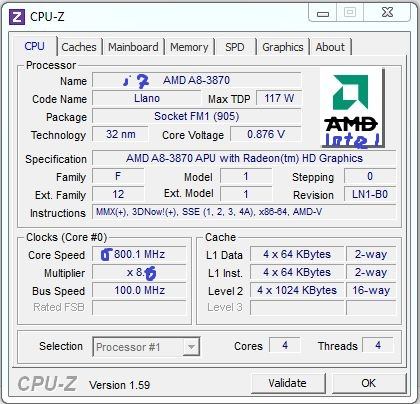The width and height of the screenshot is (420, 404).
Task: Show the About tab
Action: click(x=330, y=47)
